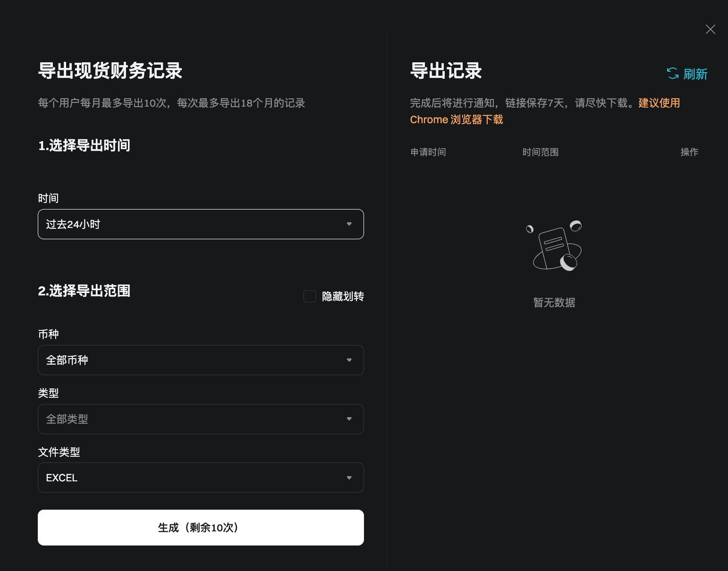This screenshot has height=571, width=728.
Task: Click the 时间范围 table header
Action: pos(541,152)
